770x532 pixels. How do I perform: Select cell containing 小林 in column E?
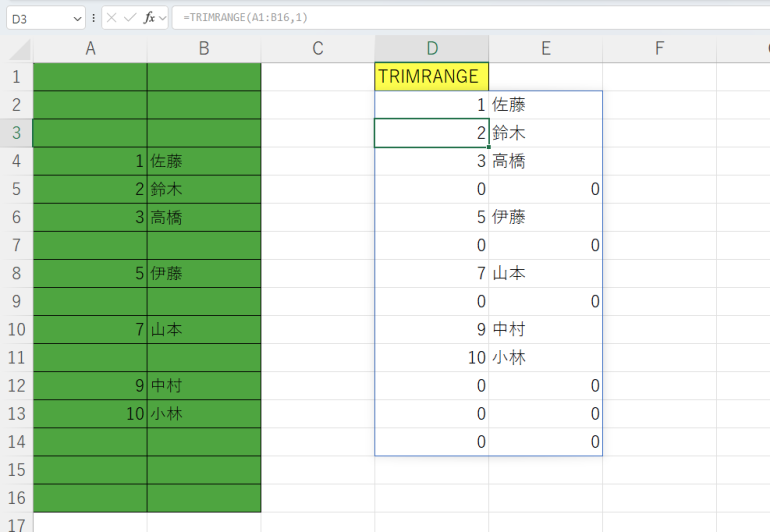click(x=545, y=357)
